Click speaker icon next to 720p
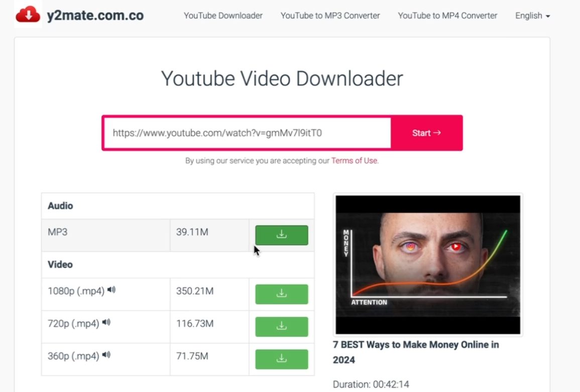 (106, 323)
